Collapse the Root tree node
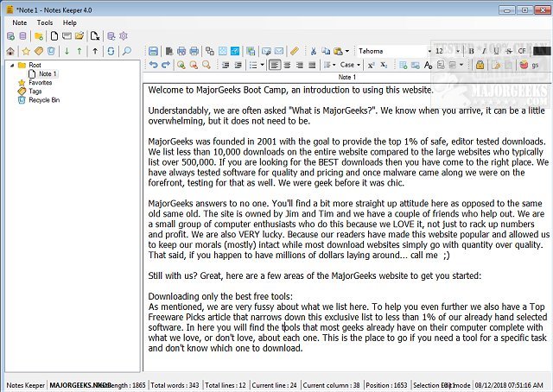This screenshot has height=392, width=553. (x=10, y=65)
